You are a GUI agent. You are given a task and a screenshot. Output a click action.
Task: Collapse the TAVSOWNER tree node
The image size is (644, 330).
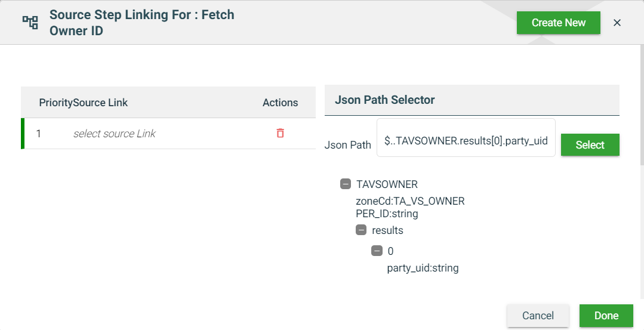(x=346, y=184)
